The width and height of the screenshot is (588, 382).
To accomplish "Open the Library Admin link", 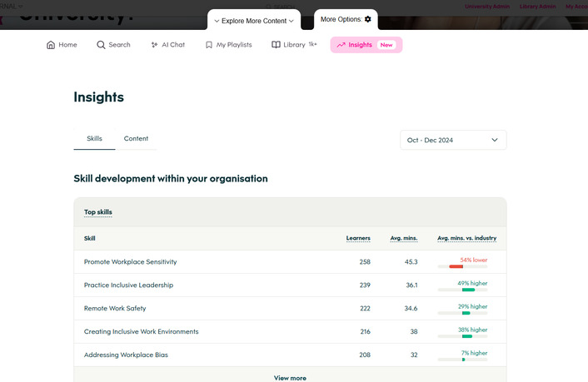I will coord(537,7).
